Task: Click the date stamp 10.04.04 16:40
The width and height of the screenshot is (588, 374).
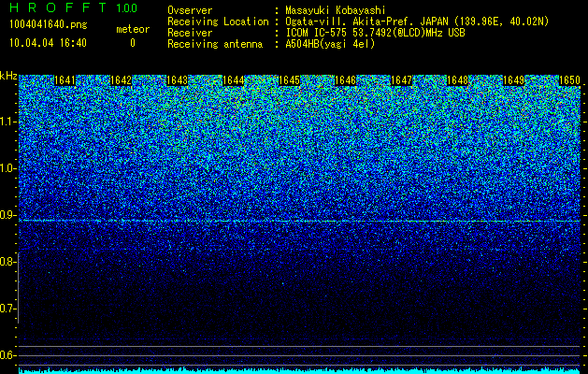Action: 49,43
